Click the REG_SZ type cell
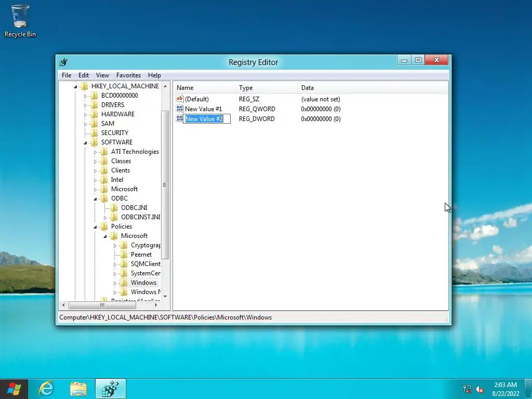Screen dimensions: 532x399 (249, 99)
